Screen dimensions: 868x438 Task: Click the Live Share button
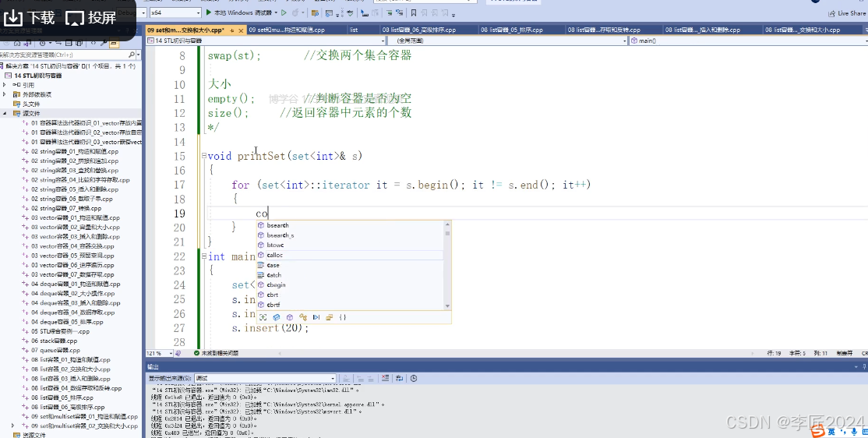[846, 13]
